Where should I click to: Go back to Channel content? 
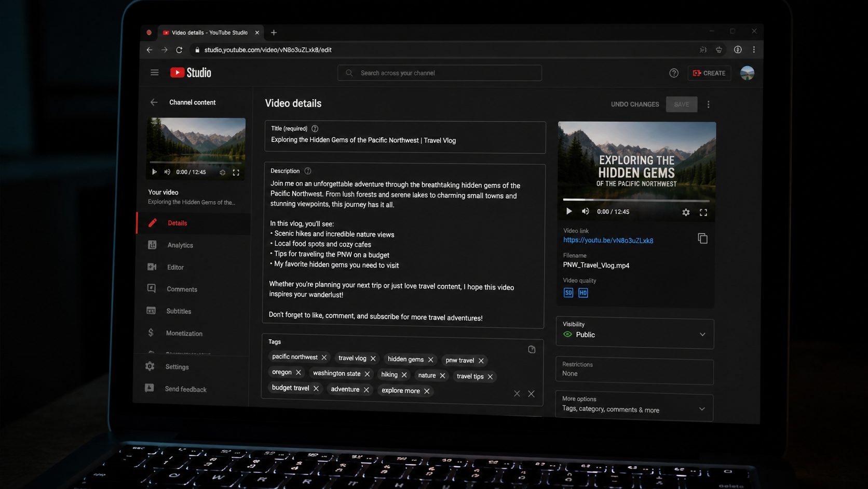(154, 102)
